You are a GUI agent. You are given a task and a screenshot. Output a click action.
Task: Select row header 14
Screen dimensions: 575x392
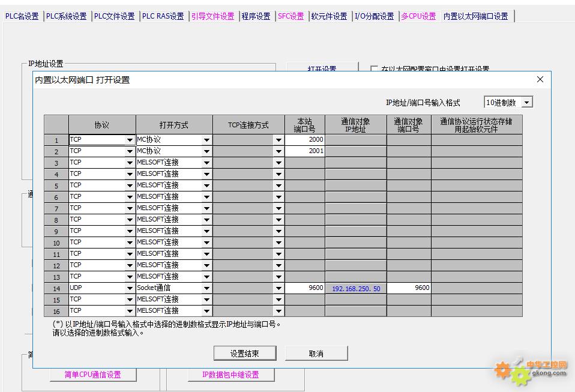pyautogui.click(x=56, y=288)
